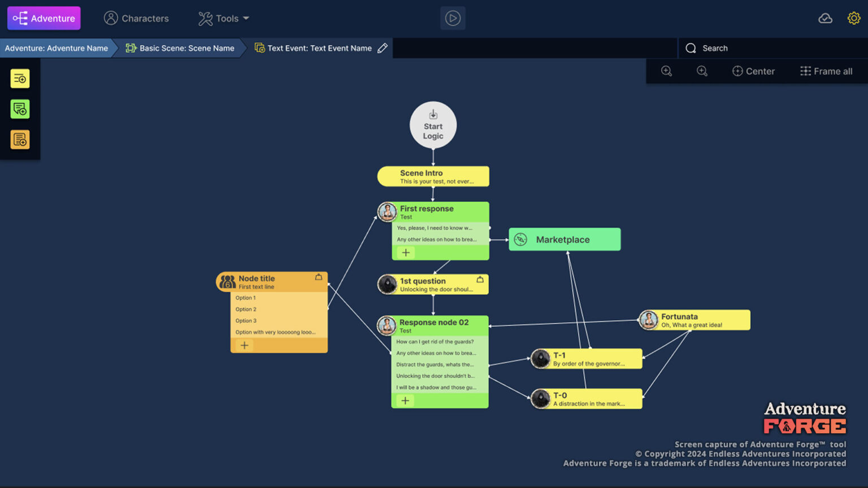Click the green add response node icon
This screenshot has width=868, height=488.
pyautogui.click(x=20, y=109)
